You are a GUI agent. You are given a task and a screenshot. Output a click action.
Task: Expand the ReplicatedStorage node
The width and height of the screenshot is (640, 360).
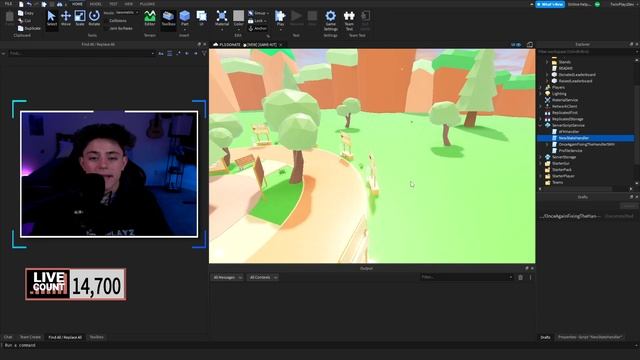541,119
